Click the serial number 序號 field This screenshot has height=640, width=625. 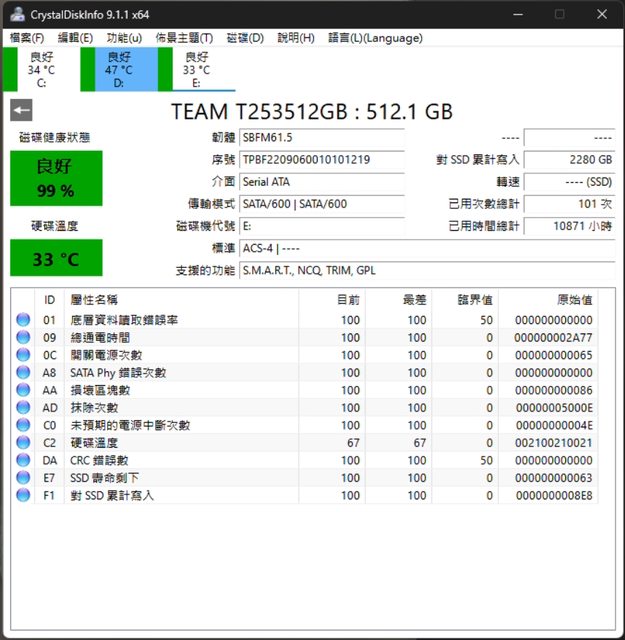[x=322, y=160]
